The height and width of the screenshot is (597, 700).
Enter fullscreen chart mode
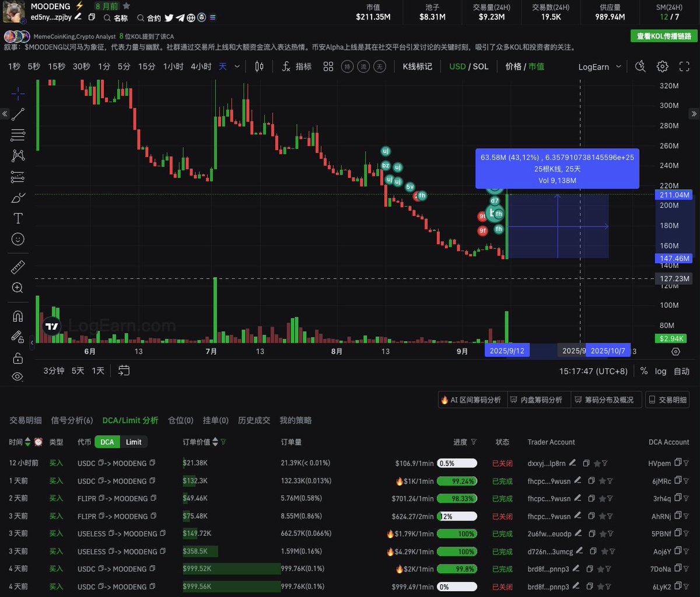(684, 67)
